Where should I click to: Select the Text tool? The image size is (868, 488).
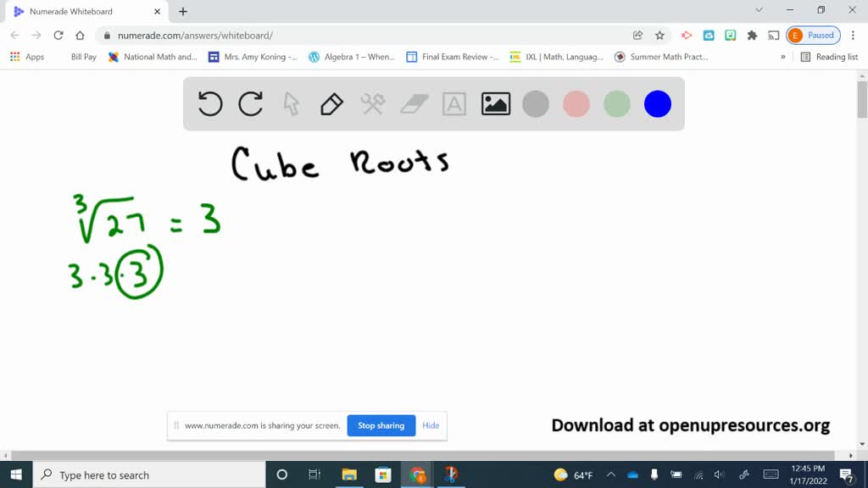[x=454, y=103]
